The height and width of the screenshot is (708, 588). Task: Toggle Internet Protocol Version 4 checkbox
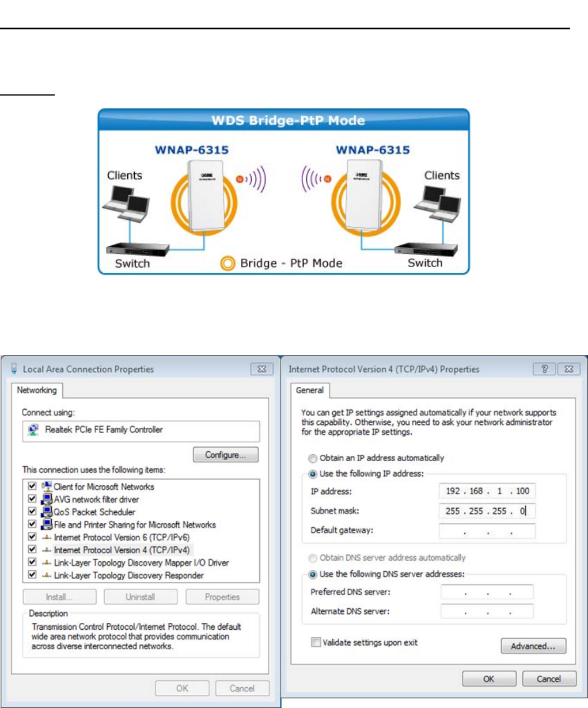click(x=32, y=550)
